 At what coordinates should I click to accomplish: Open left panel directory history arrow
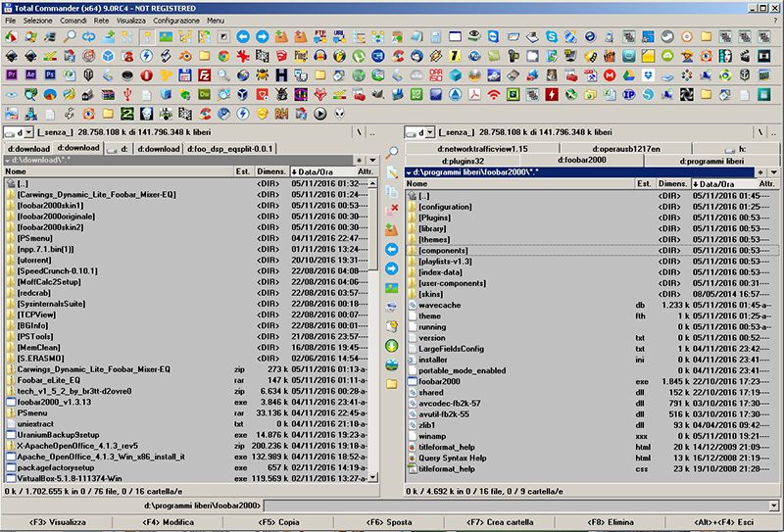[x=372, y=161]
